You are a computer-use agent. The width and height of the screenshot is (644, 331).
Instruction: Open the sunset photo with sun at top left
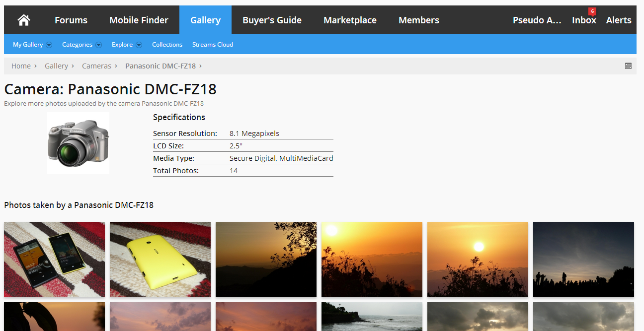(x=372, y=260)
